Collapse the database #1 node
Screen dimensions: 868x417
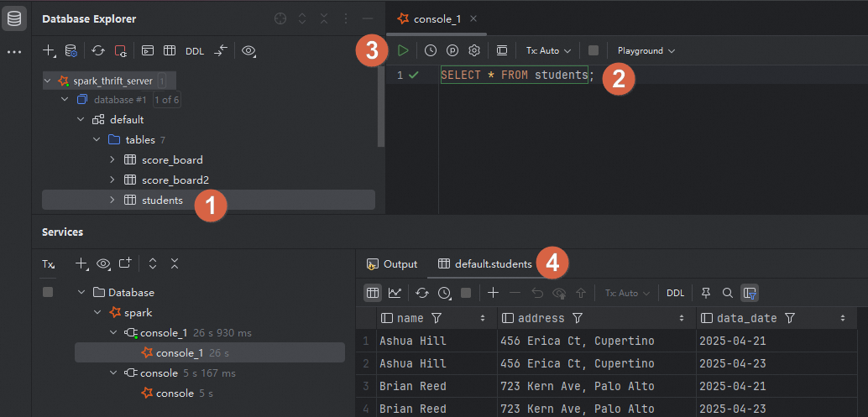tap(65, 100)
